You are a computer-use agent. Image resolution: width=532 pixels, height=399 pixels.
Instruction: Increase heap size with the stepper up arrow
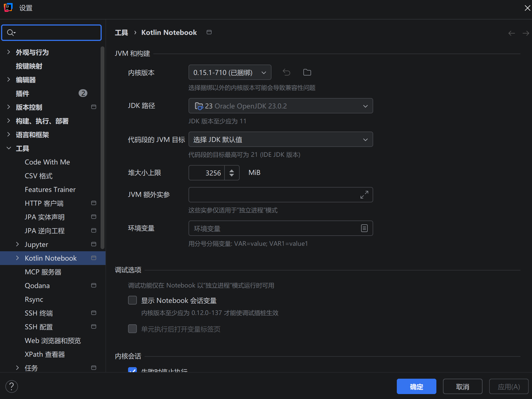coord(232,171)
